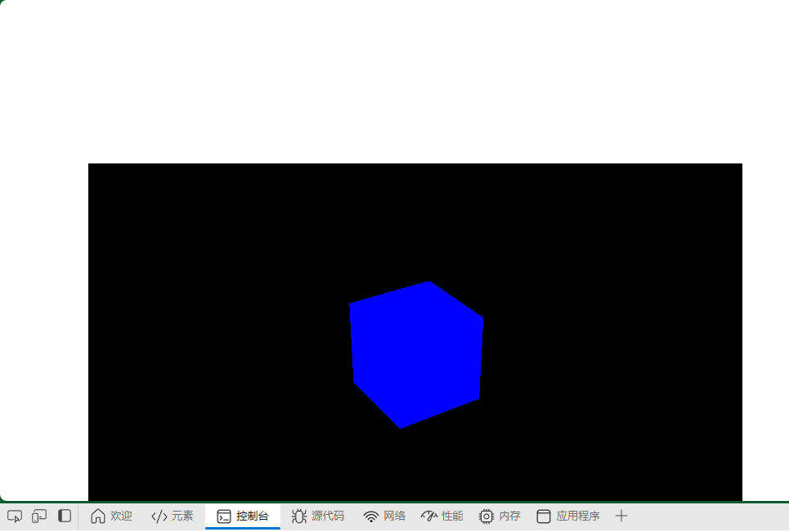Click the plus icon to add more tools
789x532 pixels.
coord(621,516)
